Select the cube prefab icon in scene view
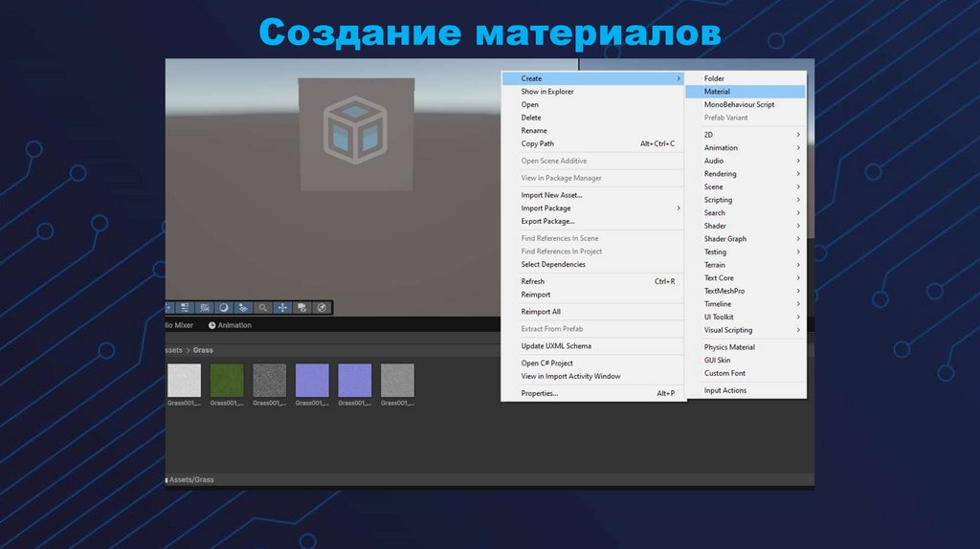This screenshot has width=980, height=549. coord(355,130)
